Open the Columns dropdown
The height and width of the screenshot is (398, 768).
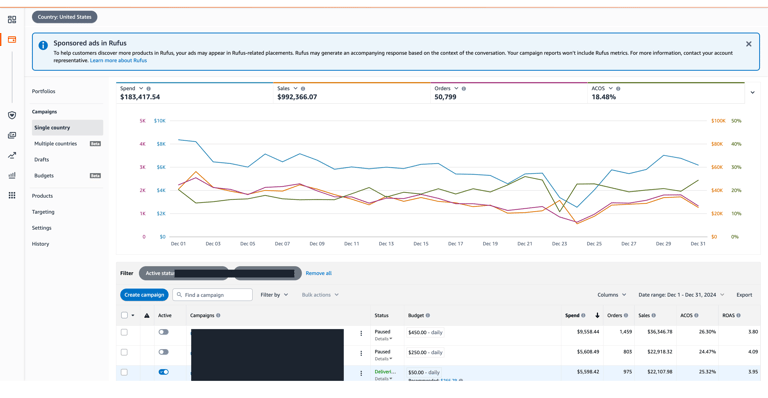click(x=612, y=295)
